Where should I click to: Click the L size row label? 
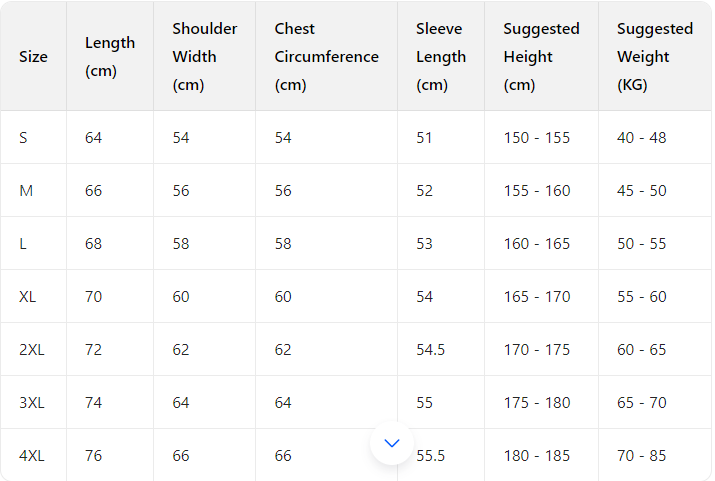[x=23, y=243]
